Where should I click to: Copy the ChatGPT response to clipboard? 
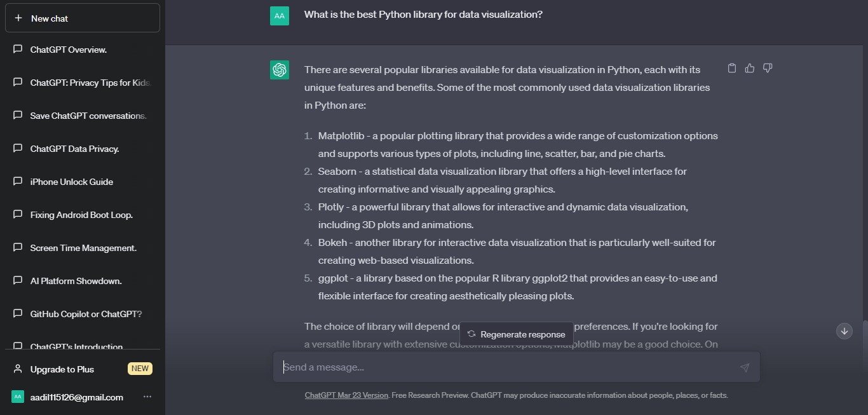(732, 68)
